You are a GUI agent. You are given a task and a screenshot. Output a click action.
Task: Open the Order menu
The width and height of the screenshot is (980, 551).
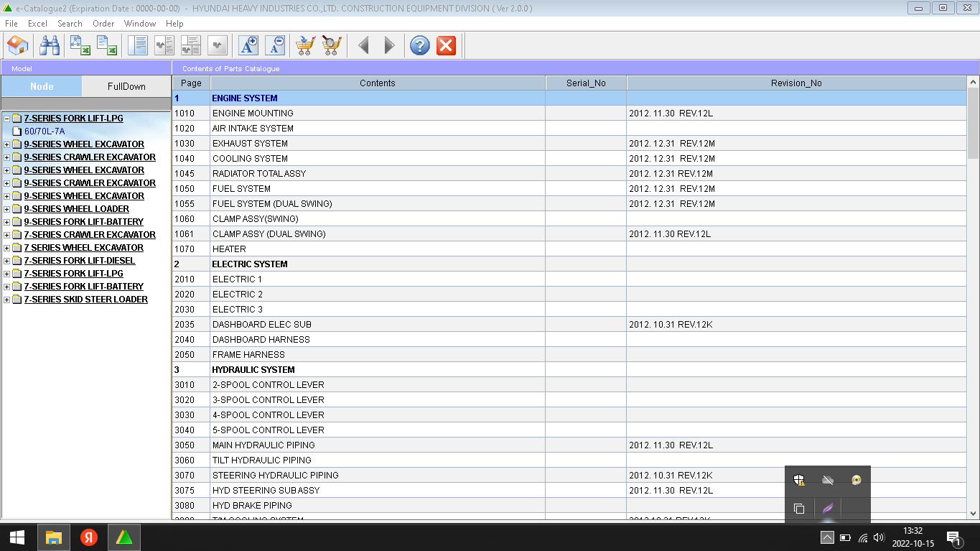(103, 24)
